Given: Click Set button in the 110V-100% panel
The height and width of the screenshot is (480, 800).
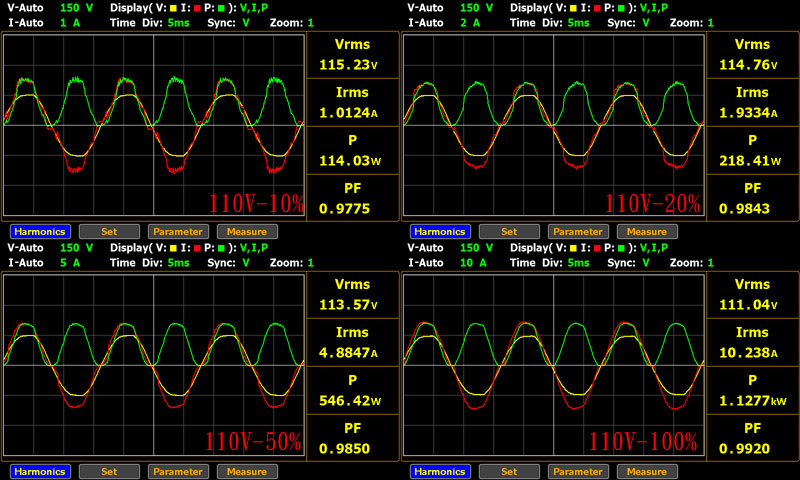Looking at the screenshot, I should pos(509,471).
